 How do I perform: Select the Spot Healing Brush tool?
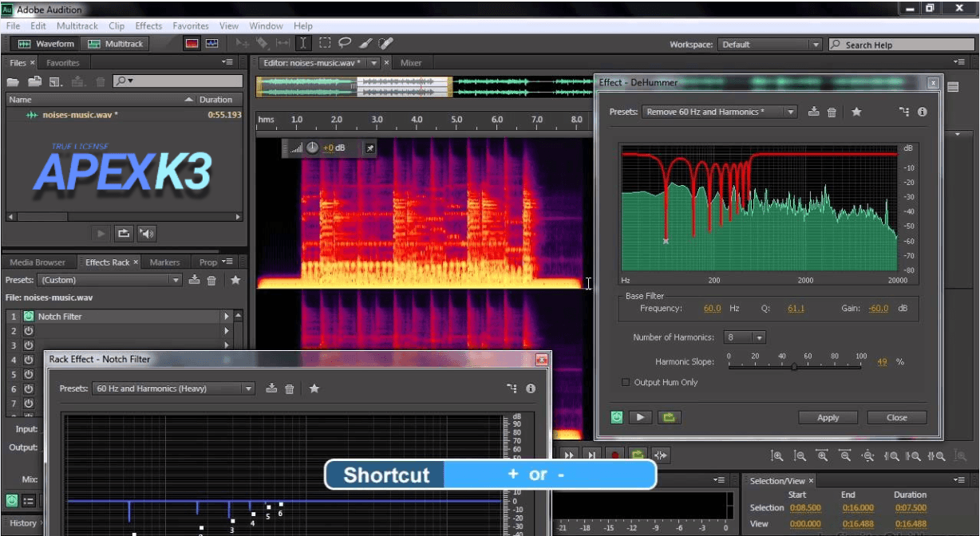point(385,44)
